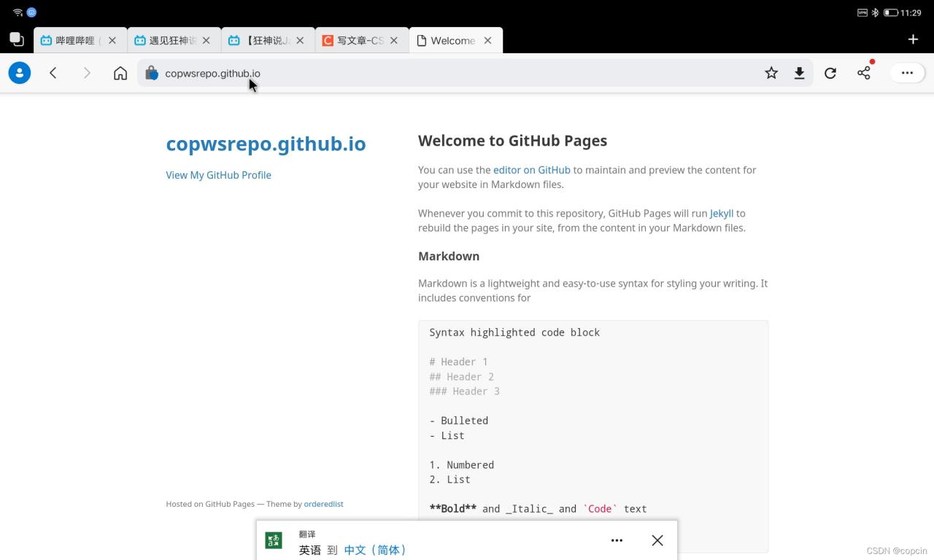Image resolution: width=934 pixels, height=560 pixels.
Task: Open the browser more options menu
Action: [x=907, y=73]
